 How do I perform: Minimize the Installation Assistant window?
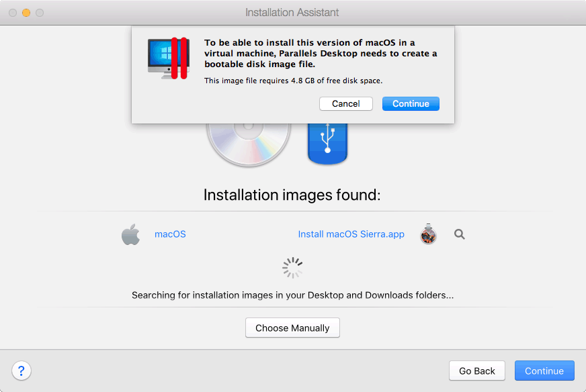[26, 13]
